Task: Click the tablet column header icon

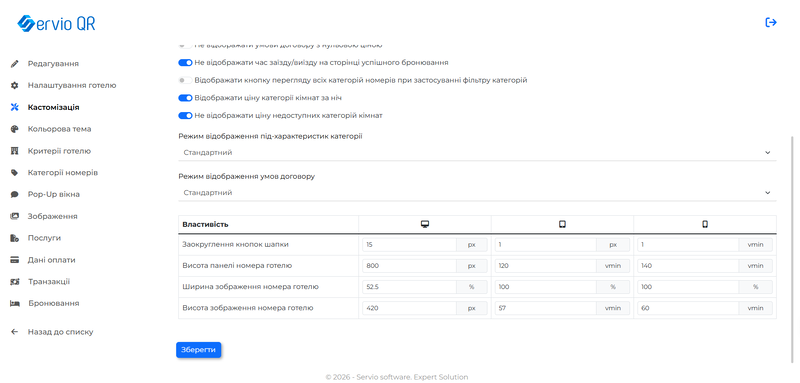Action: [x=562, y=224]
